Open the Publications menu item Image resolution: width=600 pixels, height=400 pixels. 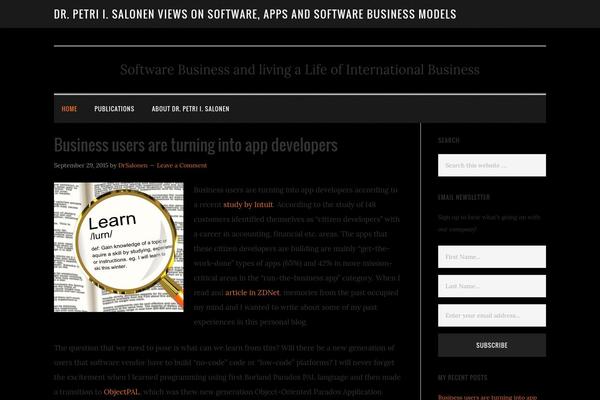tap(114, 109)
